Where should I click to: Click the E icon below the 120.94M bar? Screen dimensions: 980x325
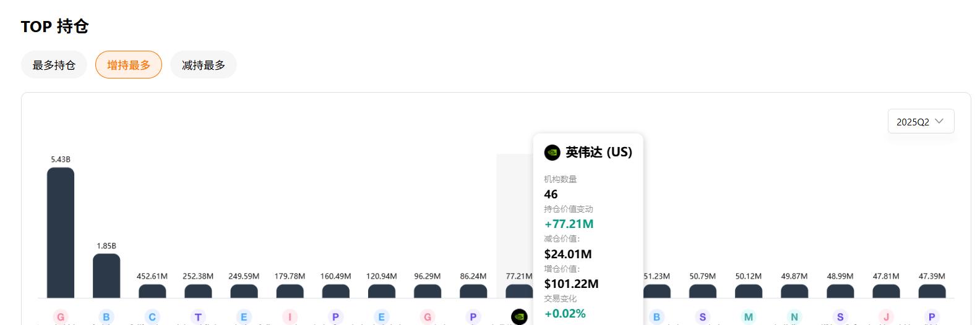click(381, 317)
